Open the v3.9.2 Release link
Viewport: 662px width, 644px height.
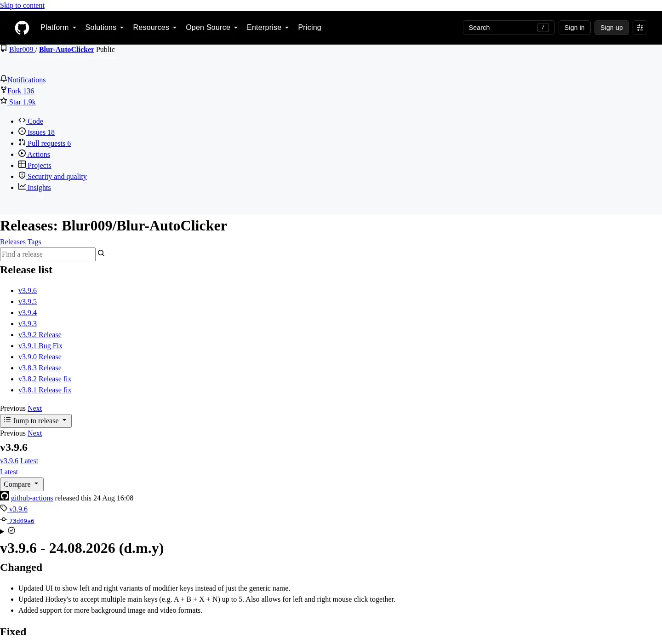point(40,335)
